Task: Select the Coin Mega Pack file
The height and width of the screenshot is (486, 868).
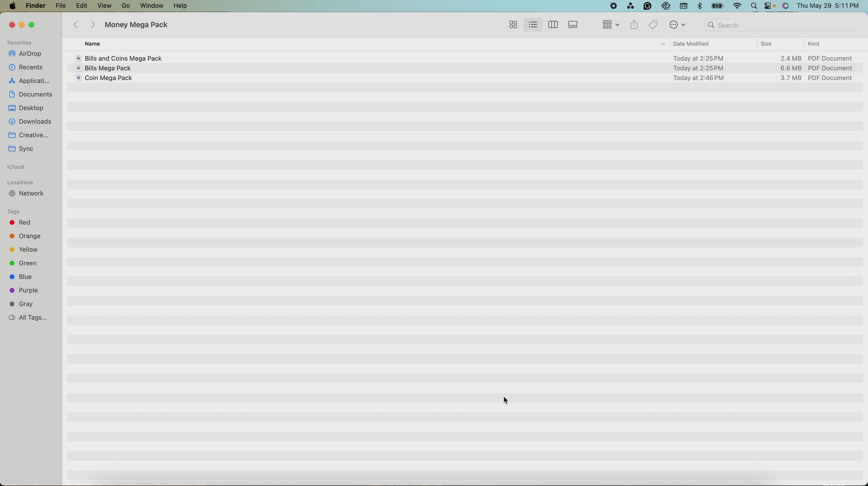Action: 108,78
